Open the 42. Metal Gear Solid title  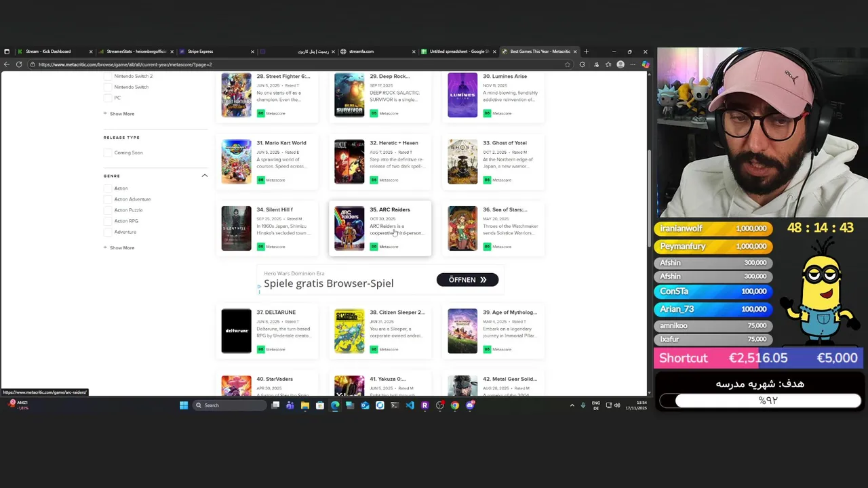pos(510,379)
